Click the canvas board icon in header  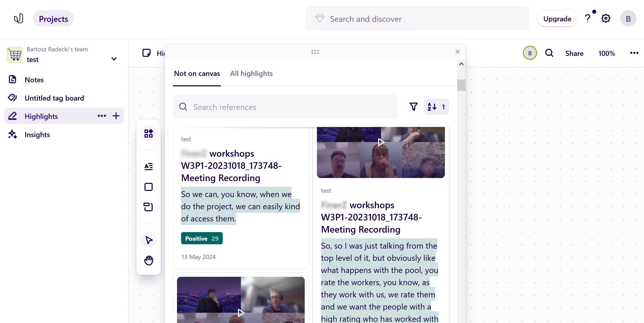(147, 53)
